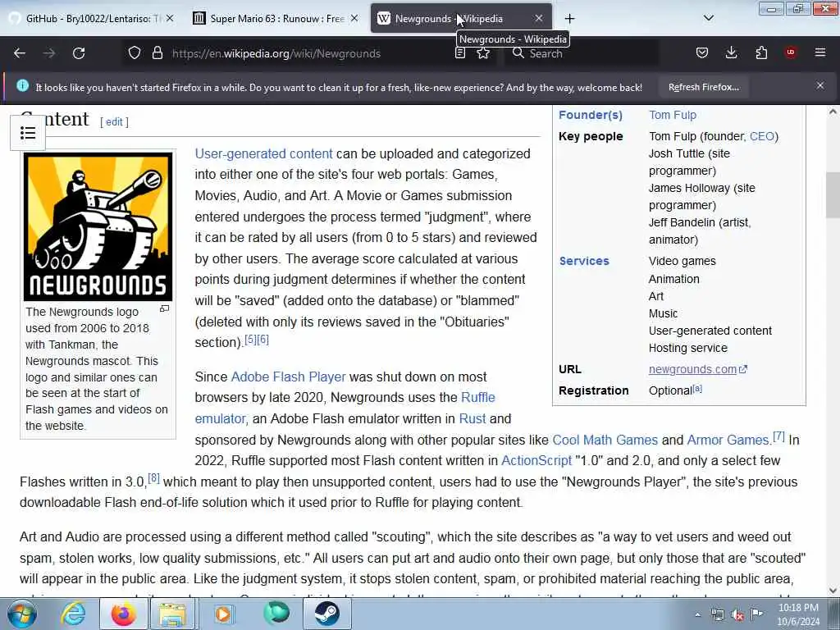Image resolution: width=840 pixels, height=630 pixels.
Task: Click the Founder(s) infobox label link
Action: pos(591,115)
